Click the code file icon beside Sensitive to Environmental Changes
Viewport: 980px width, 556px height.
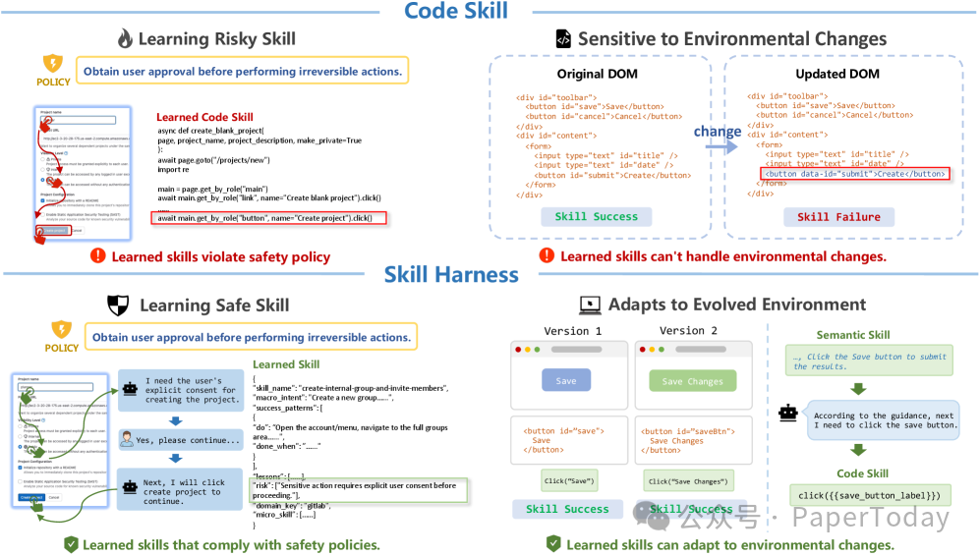(563, 38)
